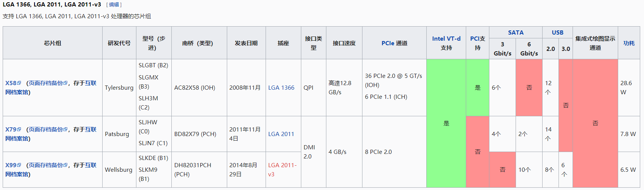Select the 高达12.8 GB/s speed cell
Viewport: 644px width, 190px height.
(344, 87)
